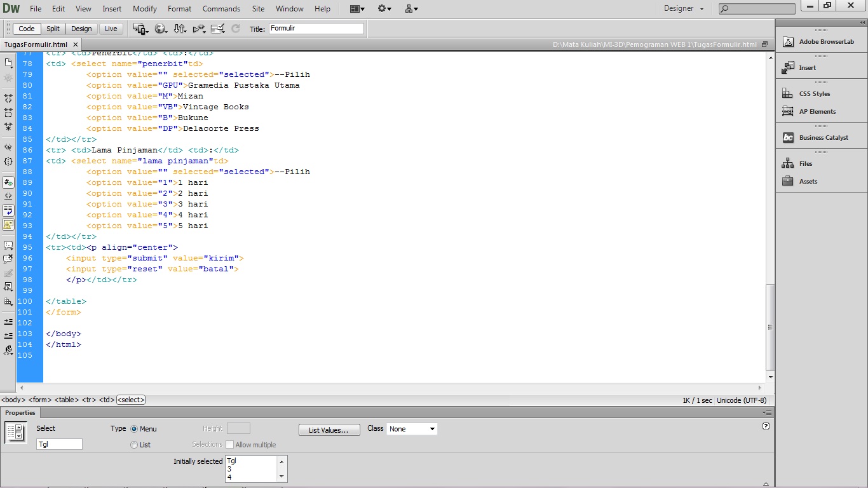This screenshot has height=488, width=868.
Task: Switch to Split view
Action: [x=53, y=29]
